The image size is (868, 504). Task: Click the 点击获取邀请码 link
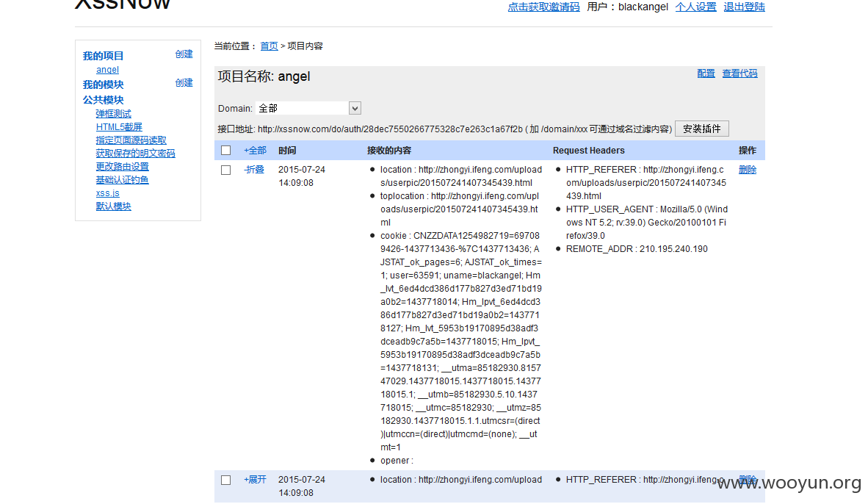tap(543, 7)
